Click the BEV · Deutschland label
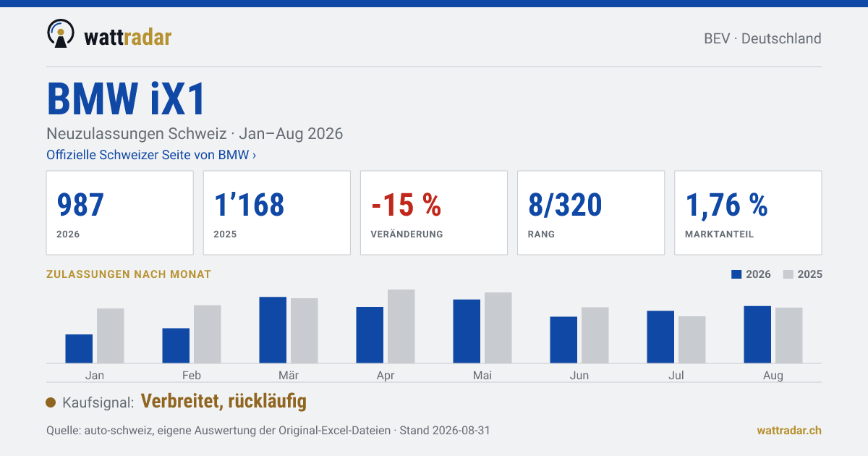The height and width of the screenshot is (456, 868). [762, 38]
